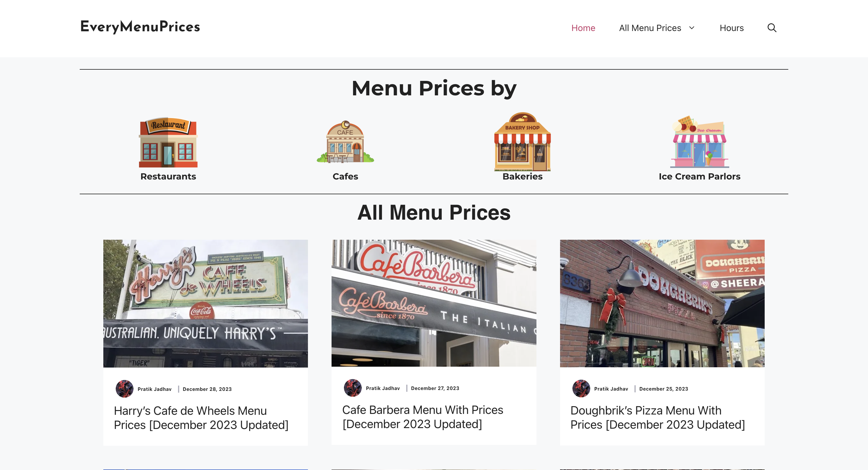Click author avatar on Doughbrik's Pizza post
This screenshot has height=470, width=868.
click(x=581, y=389)
